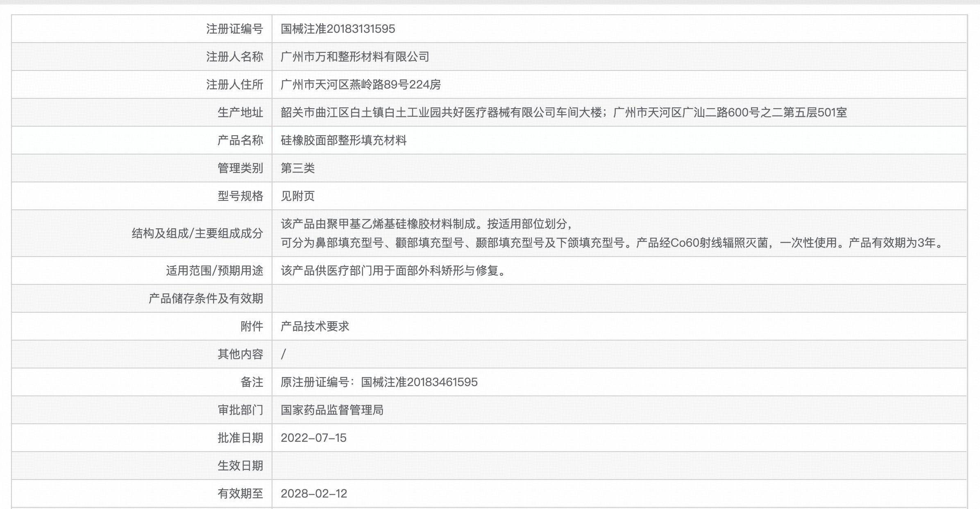Click the 其他内容 slash value
This screenshot has height=509, width=980.
tap(283, 354)
